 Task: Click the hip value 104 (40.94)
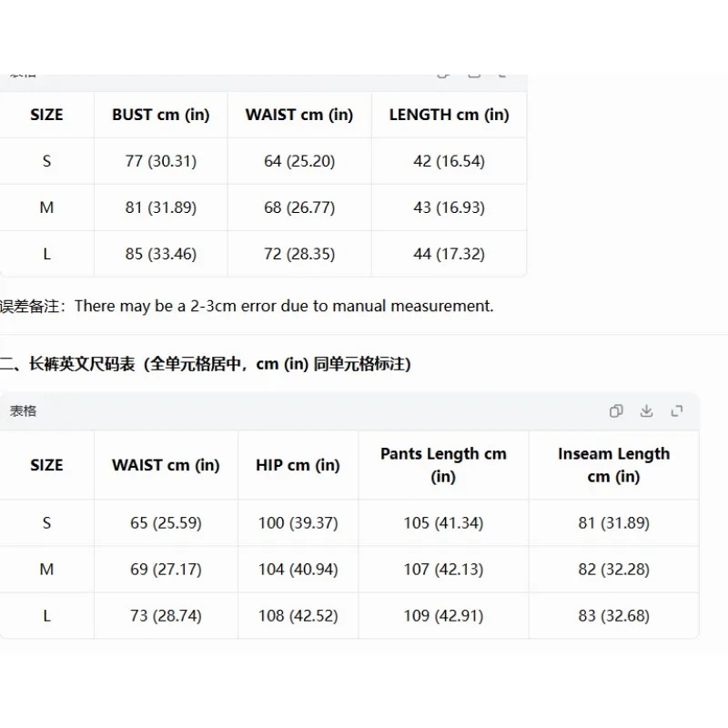tap(298, 570)
